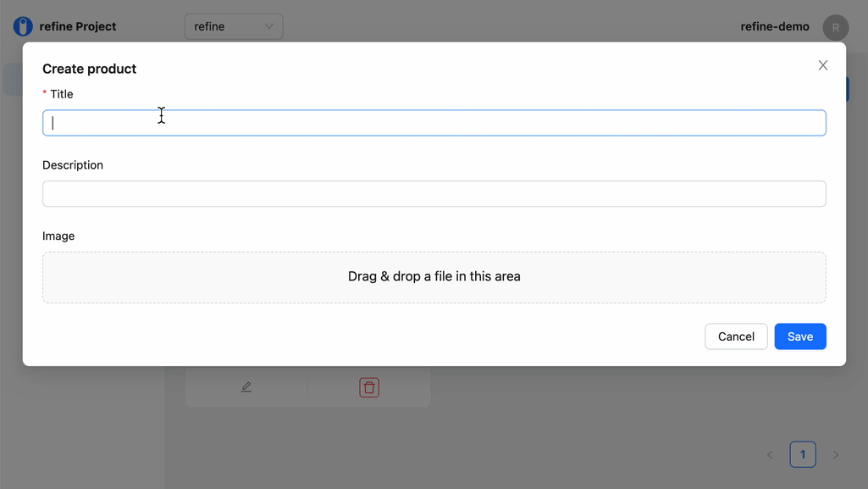The width and height of the screenshot is (868, 489).
Task: Click the Cancel button
Action: pos(736,336)
